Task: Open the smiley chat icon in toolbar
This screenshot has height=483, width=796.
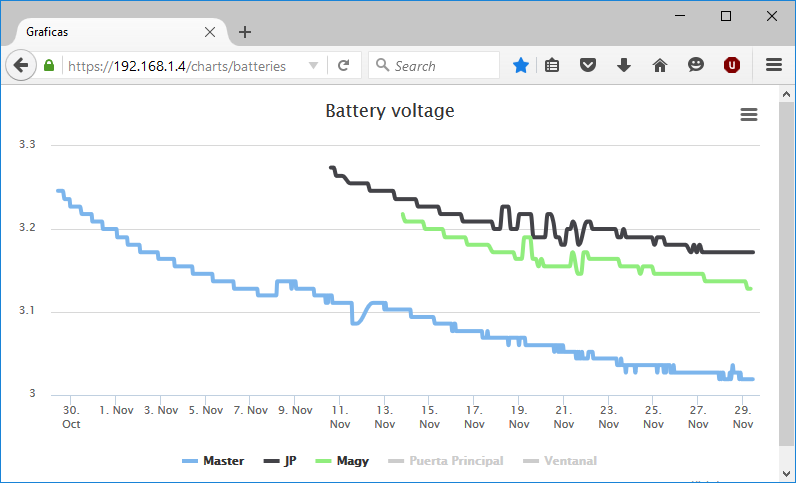Action: tap(695, 65)
